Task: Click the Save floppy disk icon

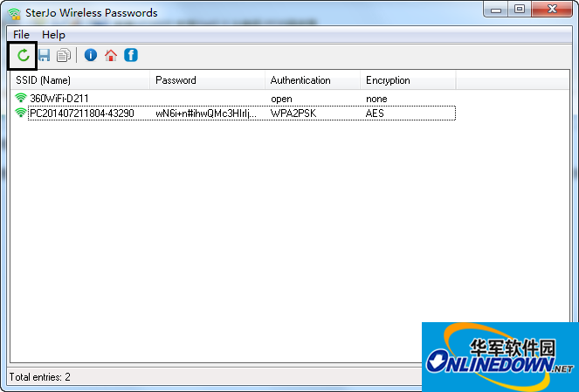Action: point(45,55)
